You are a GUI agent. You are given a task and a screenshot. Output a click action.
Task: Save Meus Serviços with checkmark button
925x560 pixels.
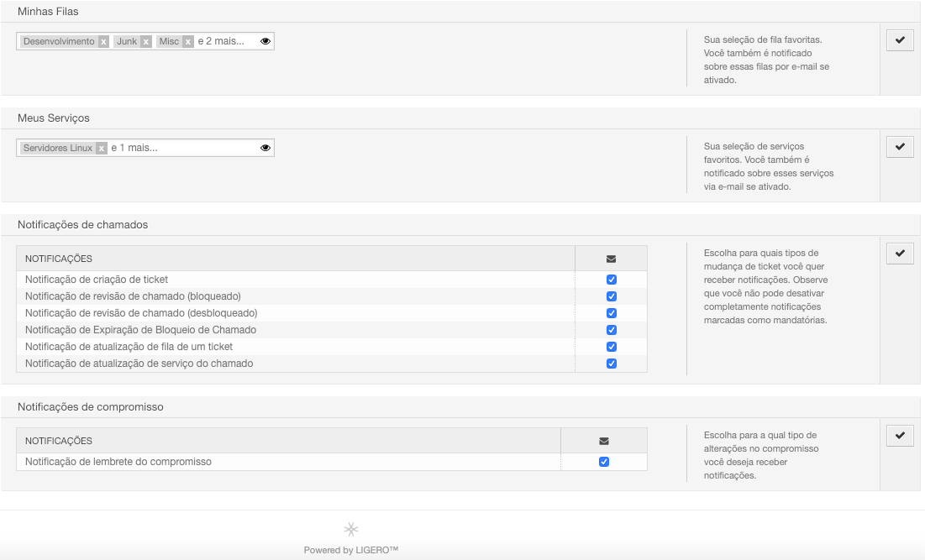[x=901, y=147]
